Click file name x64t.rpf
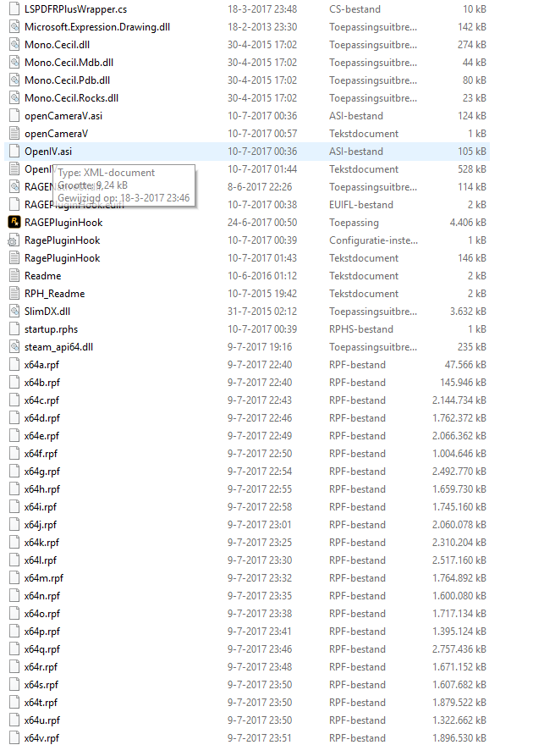 pos(41,703)
